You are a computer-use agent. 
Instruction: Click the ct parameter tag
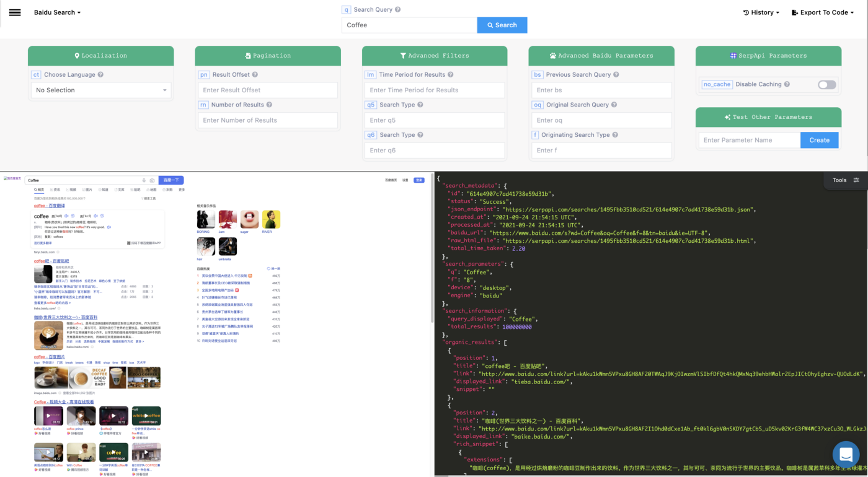(x=36, y=75)
